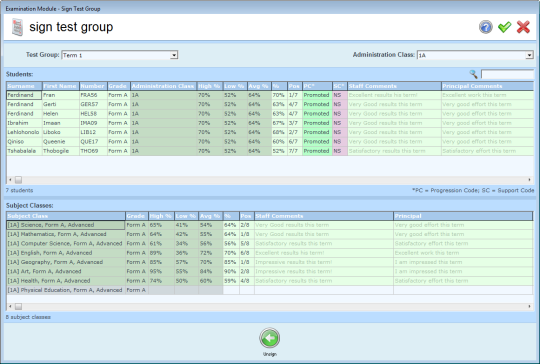The image size is (540, 364).
Task: Click 95% high value in Art row
Action: tap(161, 272)
